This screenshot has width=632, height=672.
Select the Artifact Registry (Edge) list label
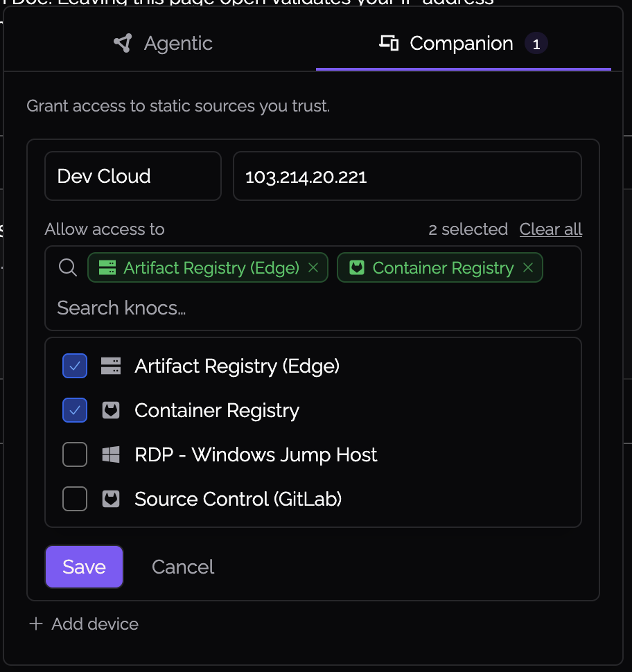237,366
